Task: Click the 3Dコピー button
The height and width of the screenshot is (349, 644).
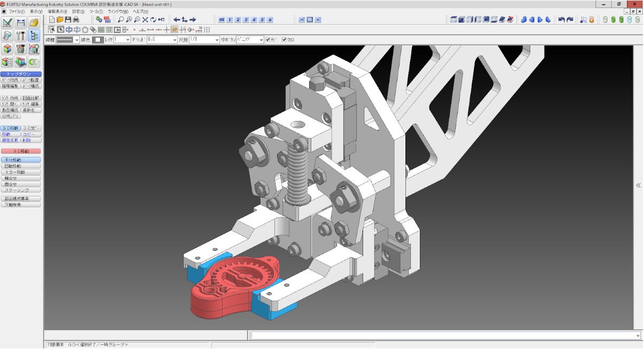Action: (x=32, y=128)
